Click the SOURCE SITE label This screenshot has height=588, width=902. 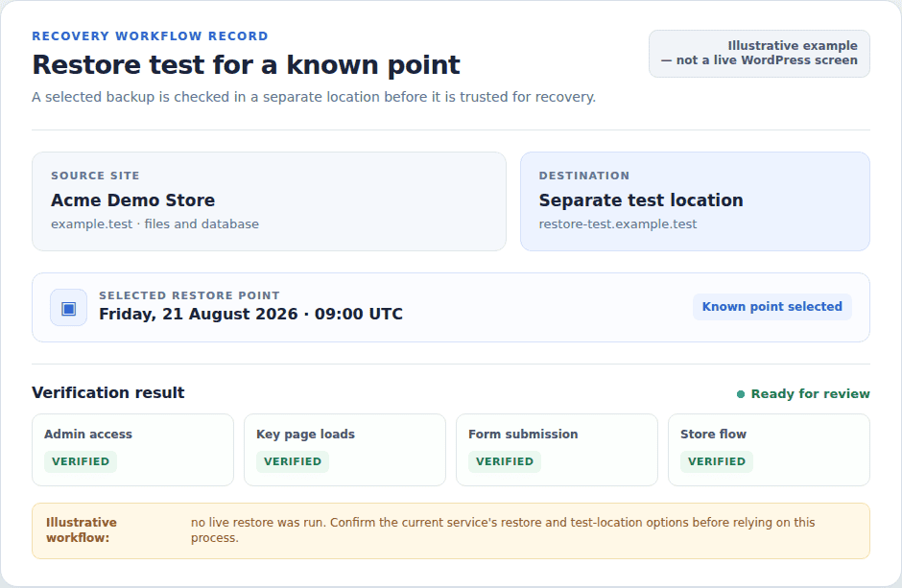[x=95, y=176]
